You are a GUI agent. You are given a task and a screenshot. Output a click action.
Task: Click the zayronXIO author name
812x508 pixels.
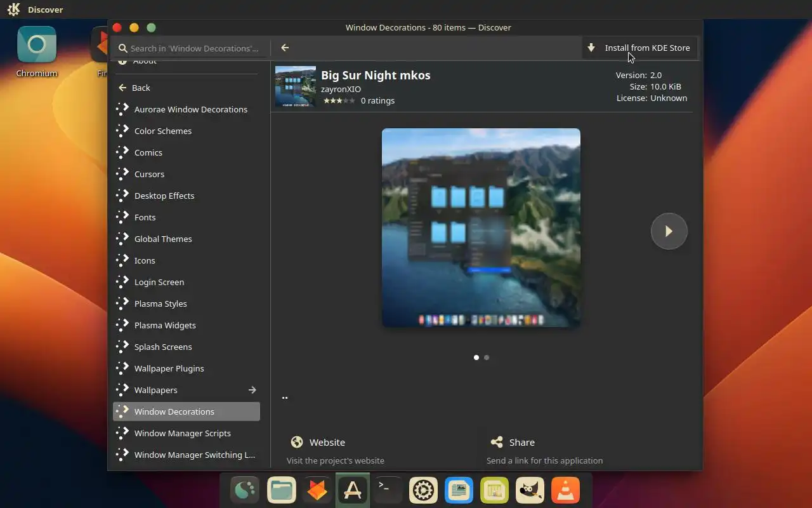tap(341, 90)
